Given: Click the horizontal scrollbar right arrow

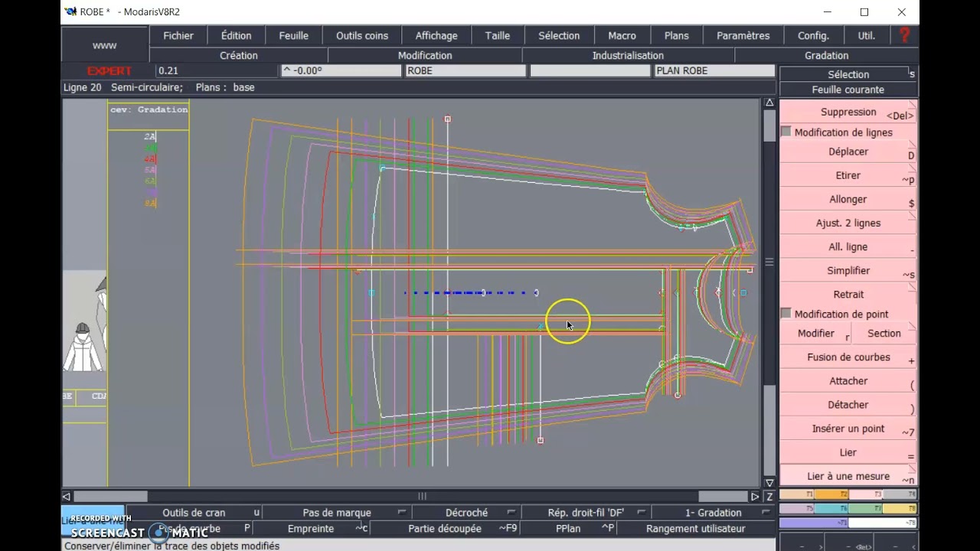Looking at the screenshot, I should click(756, 497).
